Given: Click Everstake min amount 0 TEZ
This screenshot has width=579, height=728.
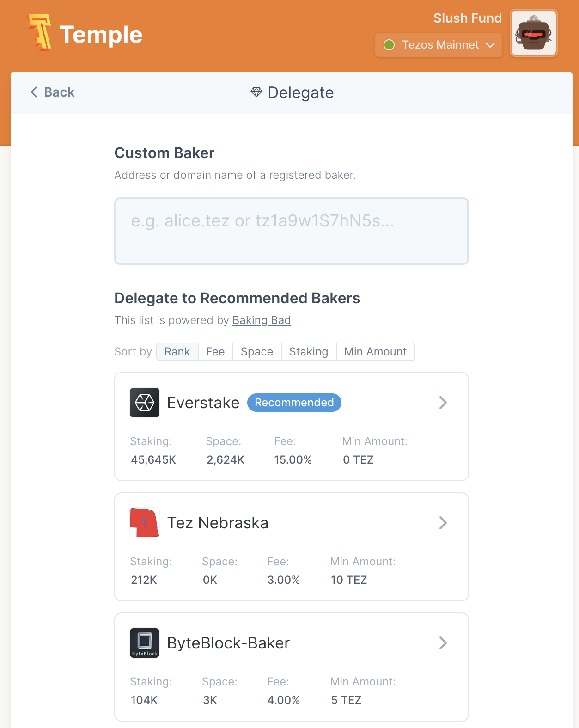Looking at the screenshot, I should click(x=358, y=460).
